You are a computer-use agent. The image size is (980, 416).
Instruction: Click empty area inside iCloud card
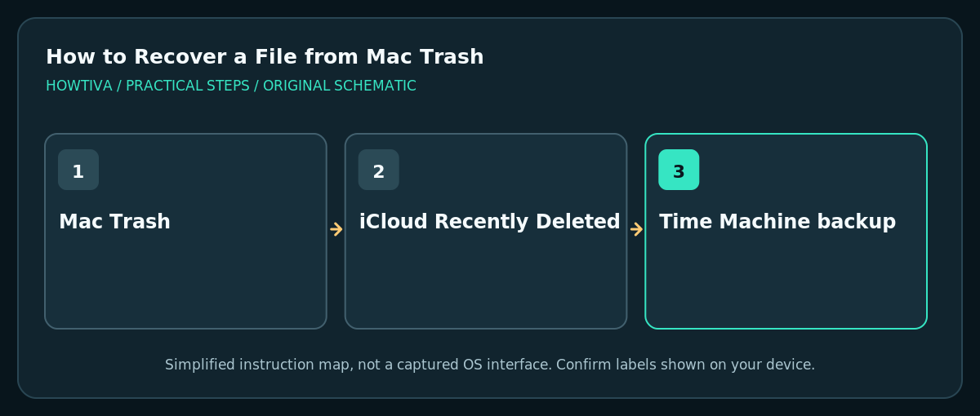point(486,281)
